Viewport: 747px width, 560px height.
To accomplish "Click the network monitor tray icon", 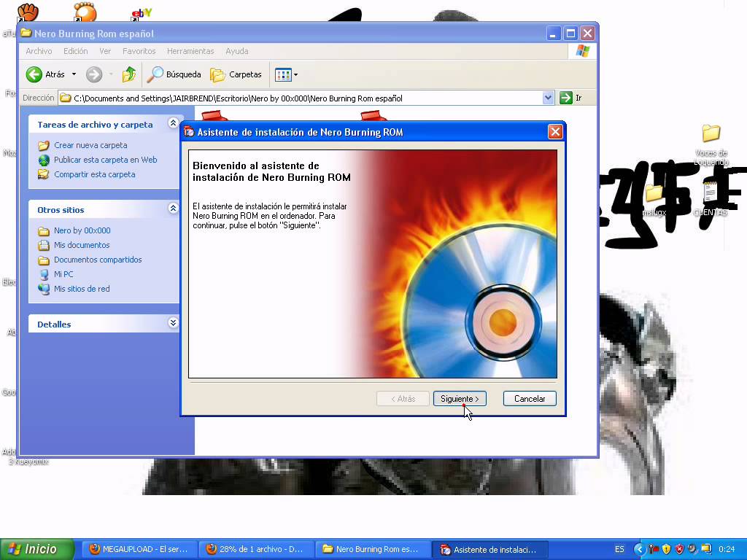I will (705, 549).
